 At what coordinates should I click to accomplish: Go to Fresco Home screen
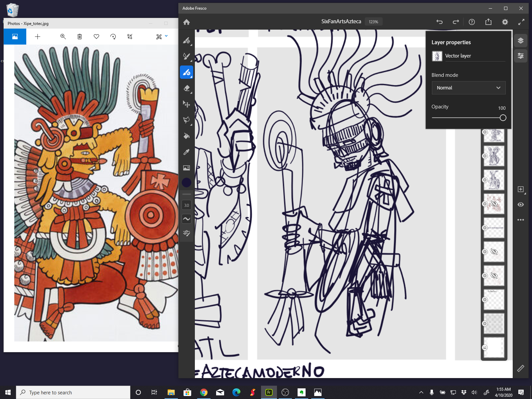pyautogui.click(x=187, y=22)
